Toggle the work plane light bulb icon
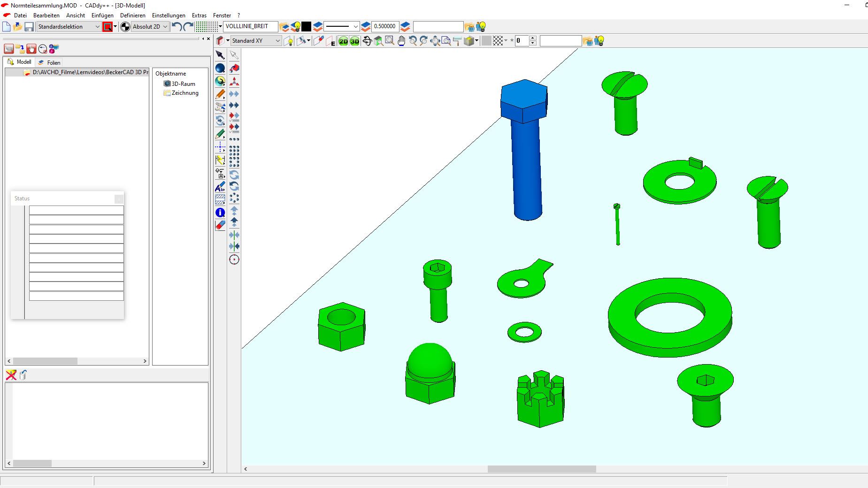Viewport: 868px width, 488px height. click(288, 41)
